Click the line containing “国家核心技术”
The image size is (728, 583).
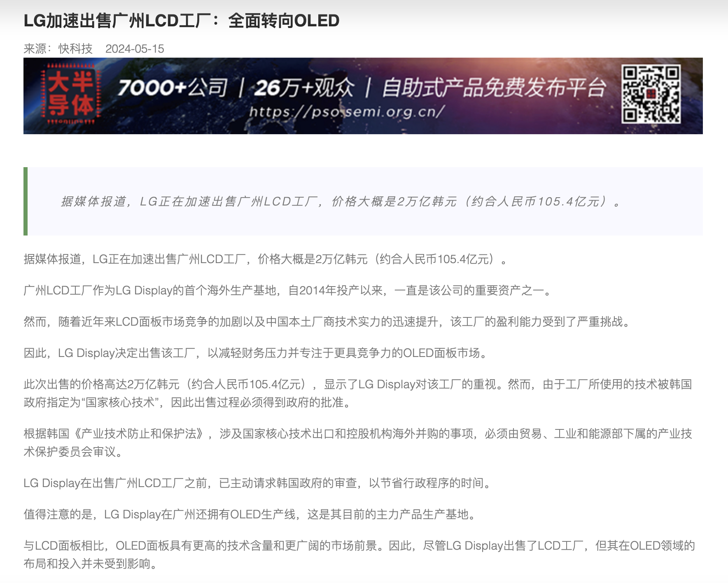click(188, 402)
